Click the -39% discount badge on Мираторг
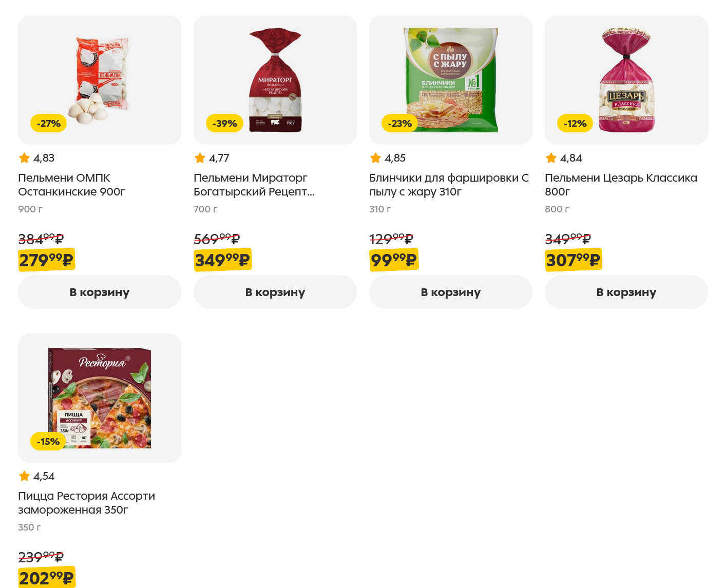This screenshot has width=724, height=588. point(224,124)
